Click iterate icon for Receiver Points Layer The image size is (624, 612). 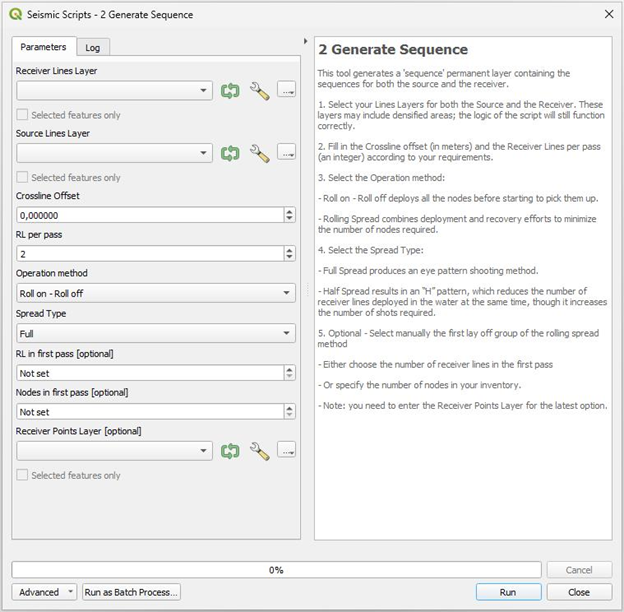pyautogui.click(x=231, y=451)
